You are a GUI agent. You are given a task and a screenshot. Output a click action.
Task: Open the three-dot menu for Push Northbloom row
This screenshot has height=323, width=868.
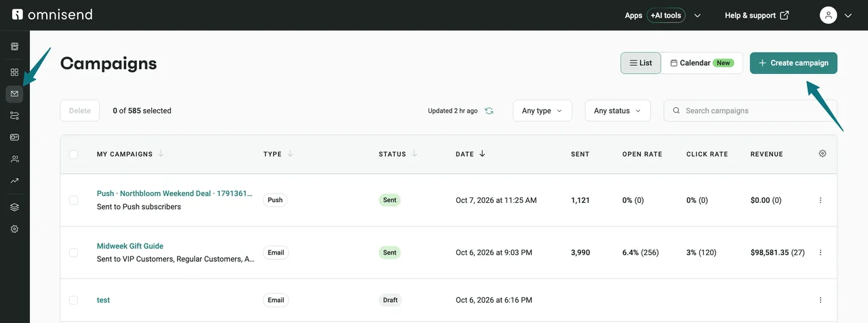[x=821, y=200]
